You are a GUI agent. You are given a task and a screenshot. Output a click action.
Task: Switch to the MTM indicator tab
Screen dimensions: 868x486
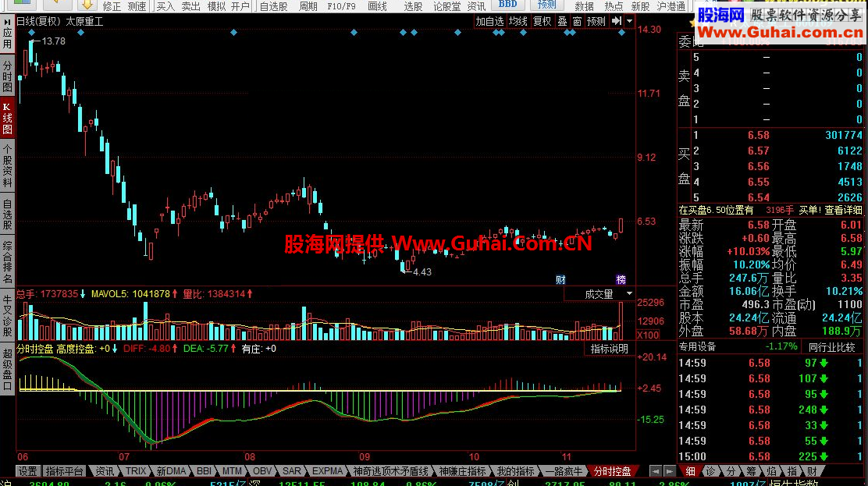pos(232,471)
